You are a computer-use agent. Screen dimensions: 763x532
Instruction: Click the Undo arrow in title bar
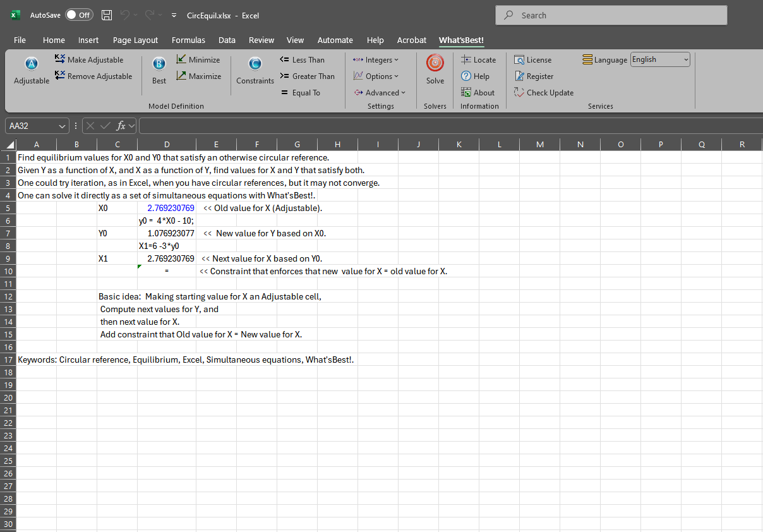[x=125, y=15]
